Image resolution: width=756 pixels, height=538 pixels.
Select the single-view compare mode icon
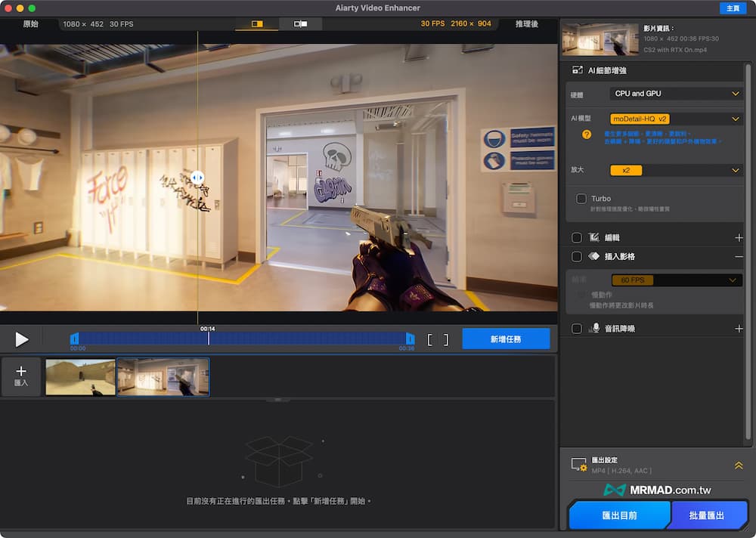[x=257, y=24]
